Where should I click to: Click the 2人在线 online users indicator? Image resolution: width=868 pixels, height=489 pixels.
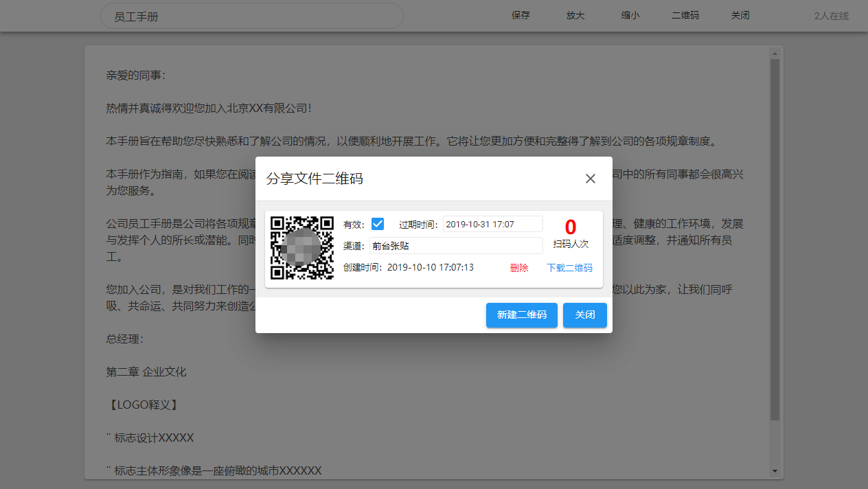pyautogui.click(x=831, y=16)
